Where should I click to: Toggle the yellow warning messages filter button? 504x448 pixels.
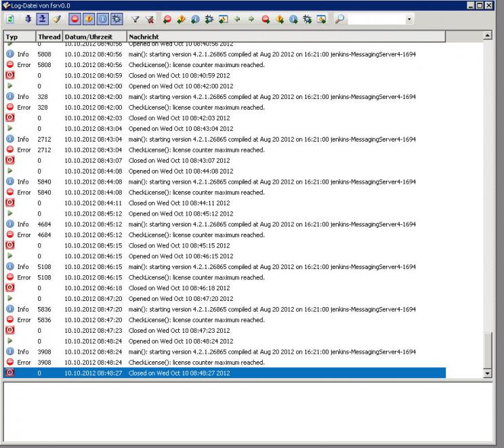pyautogui.click(x=87, y=20)
